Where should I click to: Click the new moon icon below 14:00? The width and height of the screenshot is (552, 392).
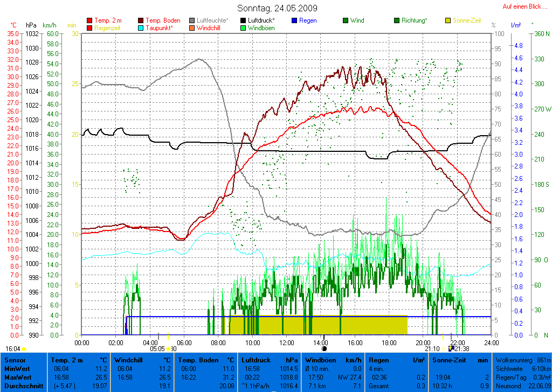click(324, 349)
